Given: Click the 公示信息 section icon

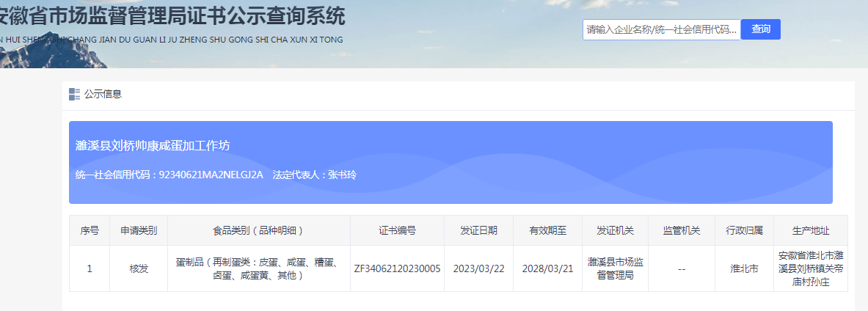Looking at the screenshot, I should 74,94.
